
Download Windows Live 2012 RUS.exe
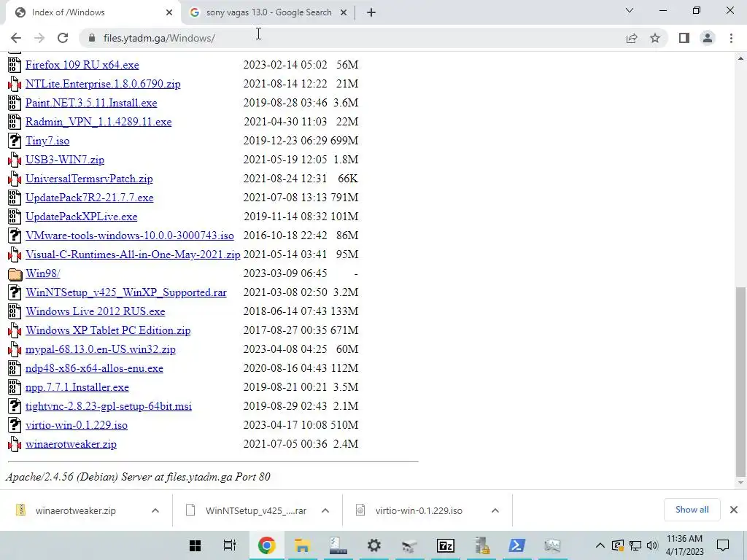tap(96, 311)
